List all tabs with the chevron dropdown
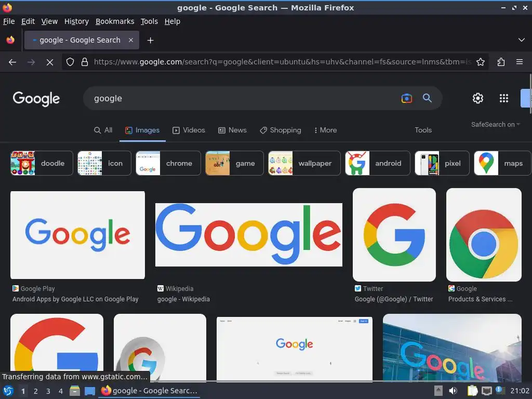This screenshot has width=532, height=399. tap(522, 40)
